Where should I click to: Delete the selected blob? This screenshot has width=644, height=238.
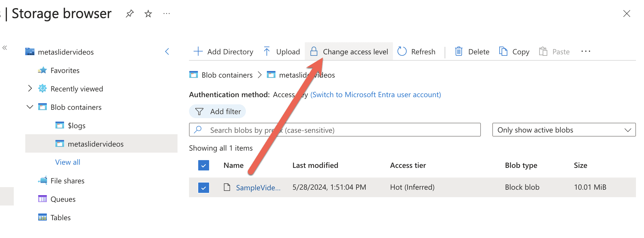pyautogui.click(x=472, y=51)
